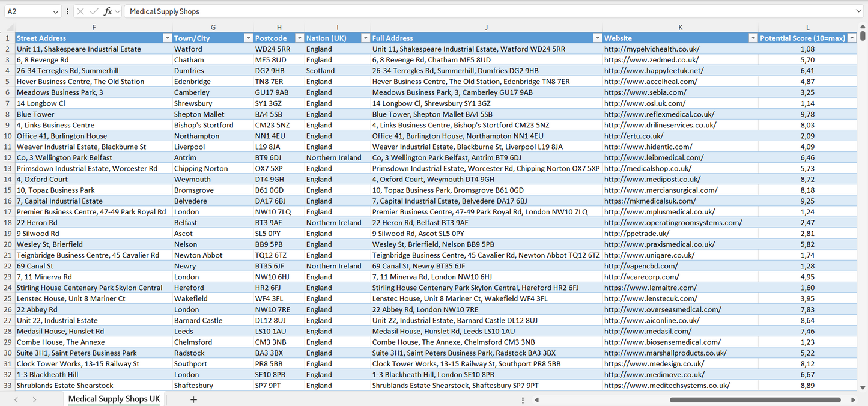Click the Enter checkmark icon
The height and width of the screenshot is (406, 868).
[94, 11]
